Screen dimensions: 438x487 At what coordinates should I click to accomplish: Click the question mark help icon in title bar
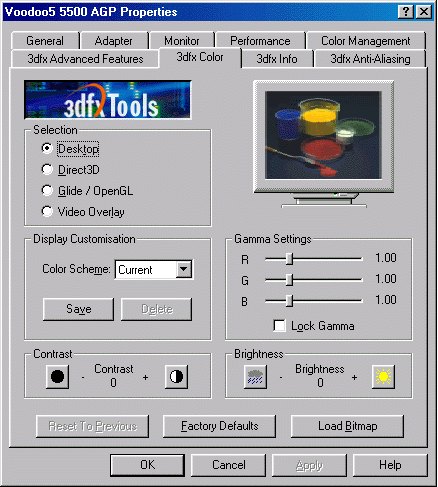(406, 12)
